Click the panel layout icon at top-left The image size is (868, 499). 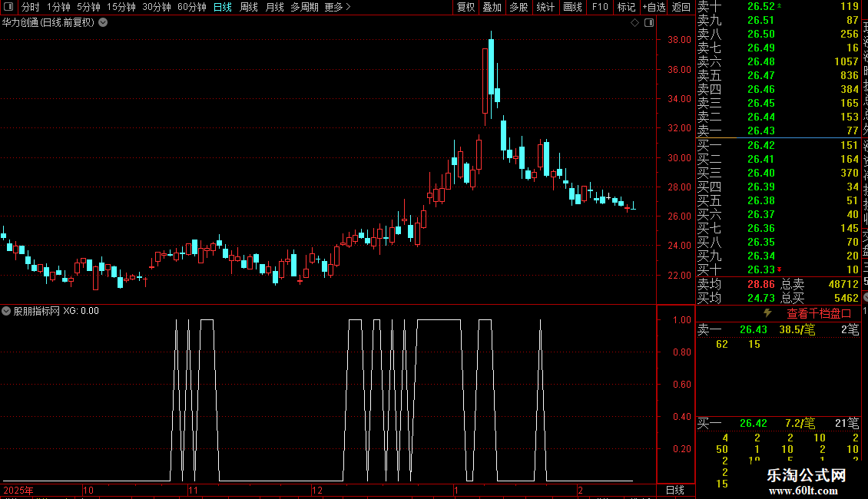coord(8,7)
